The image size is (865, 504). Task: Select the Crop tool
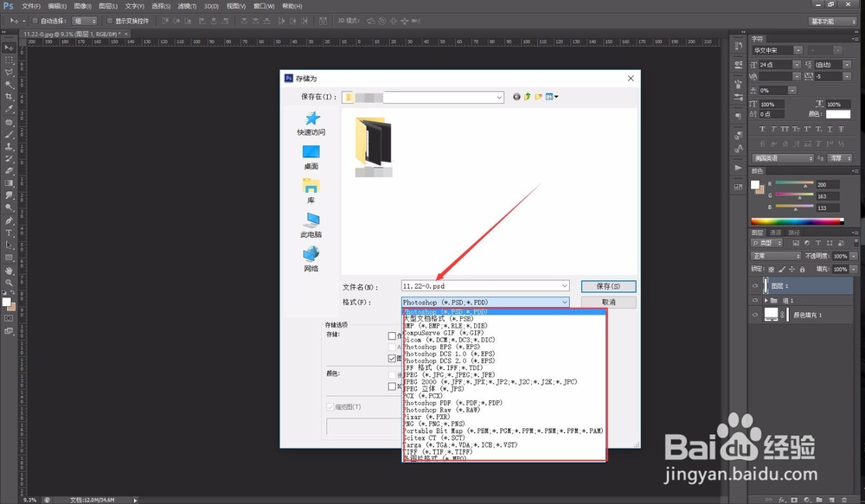(x=9, y=97)
